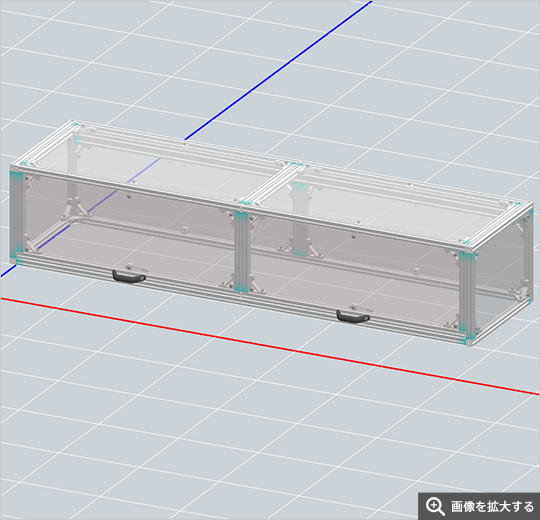Select the right front transparent door panel

pos(355,269)
